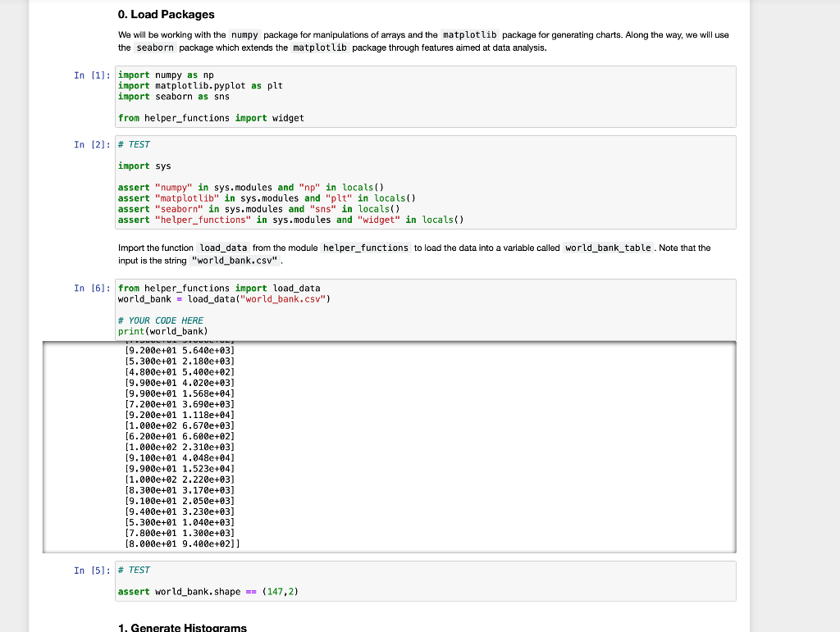Click the '# YOUR CODE HERE' comment
840x632 pixels.
[x=161, y=321]
